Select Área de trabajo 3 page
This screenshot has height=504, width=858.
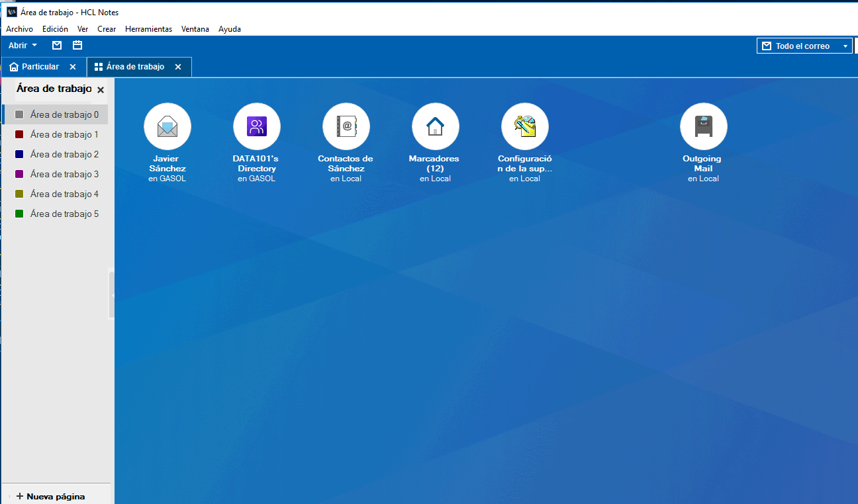tap(56, 174)
